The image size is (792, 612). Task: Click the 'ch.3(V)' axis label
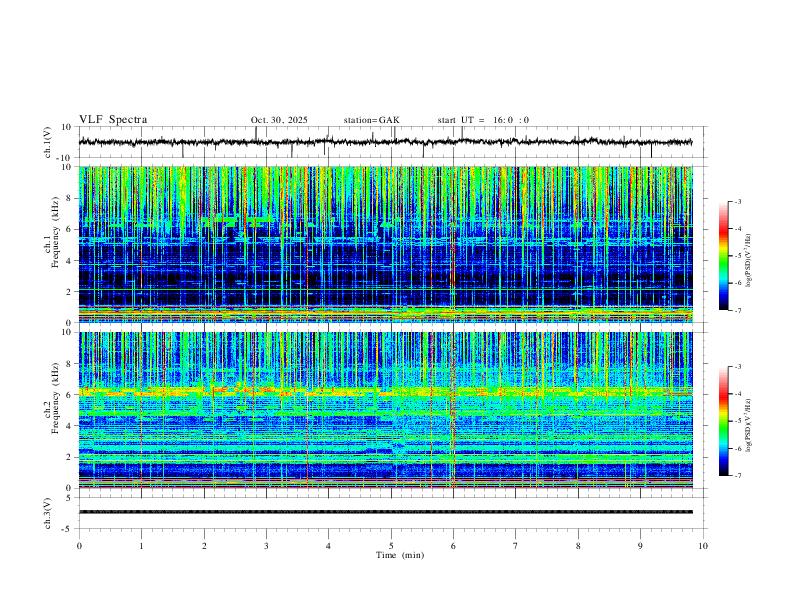click(48, 513)
